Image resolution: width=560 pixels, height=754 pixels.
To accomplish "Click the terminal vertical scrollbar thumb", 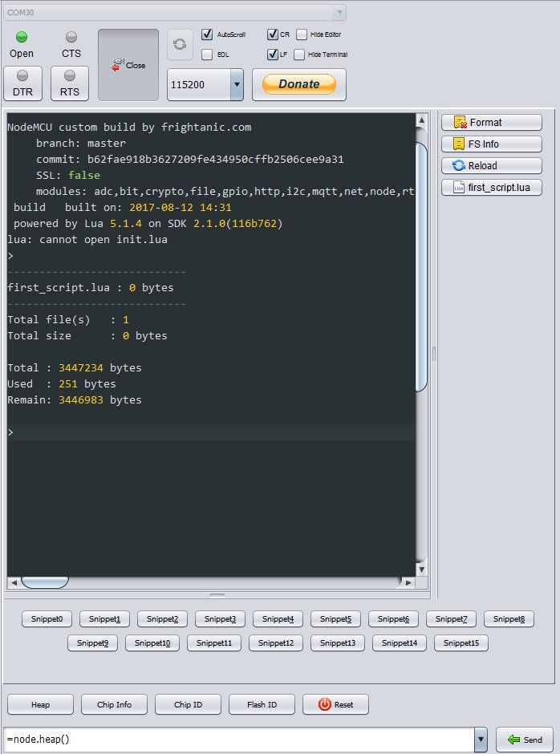I will 421,265.
